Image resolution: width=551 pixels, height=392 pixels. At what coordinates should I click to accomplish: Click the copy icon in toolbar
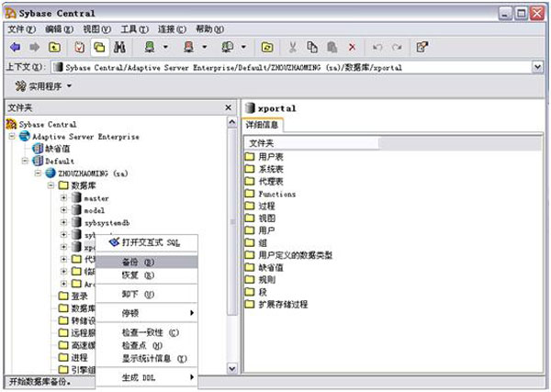(312, 47)
